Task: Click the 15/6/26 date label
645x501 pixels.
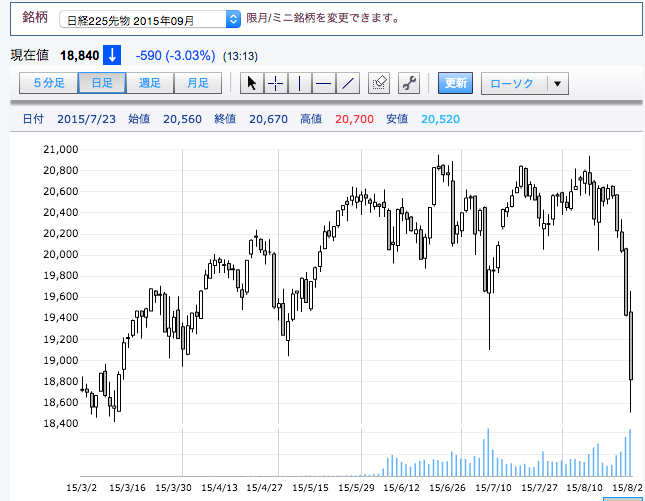Action: pyautogui.click(x=447, y=488)
